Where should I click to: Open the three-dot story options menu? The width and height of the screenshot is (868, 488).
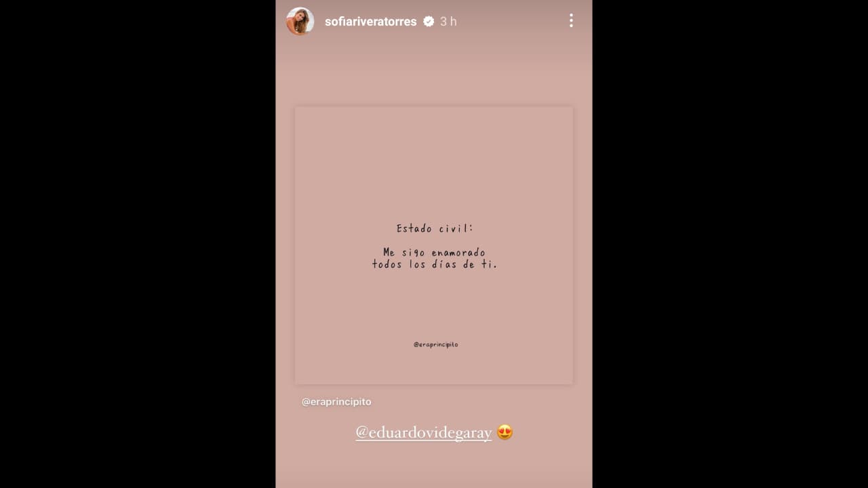(571, 21)
